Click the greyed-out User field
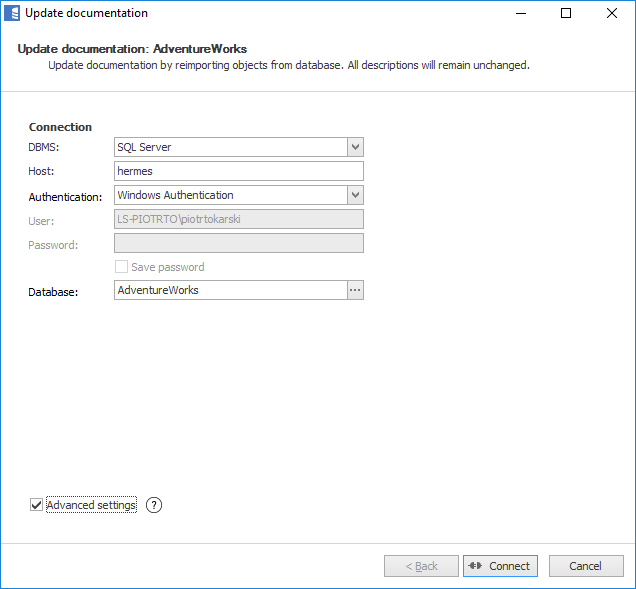 238,219
